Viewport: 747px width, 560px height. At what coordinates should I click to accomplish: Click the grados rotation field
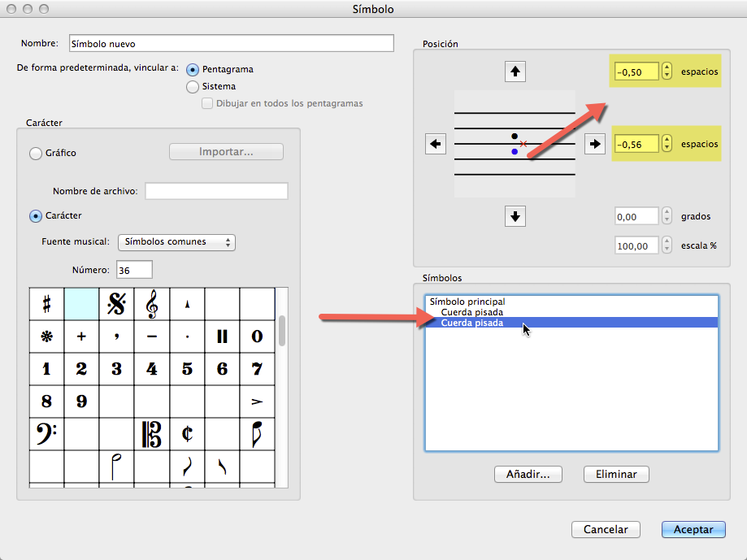tap(636, 217)
